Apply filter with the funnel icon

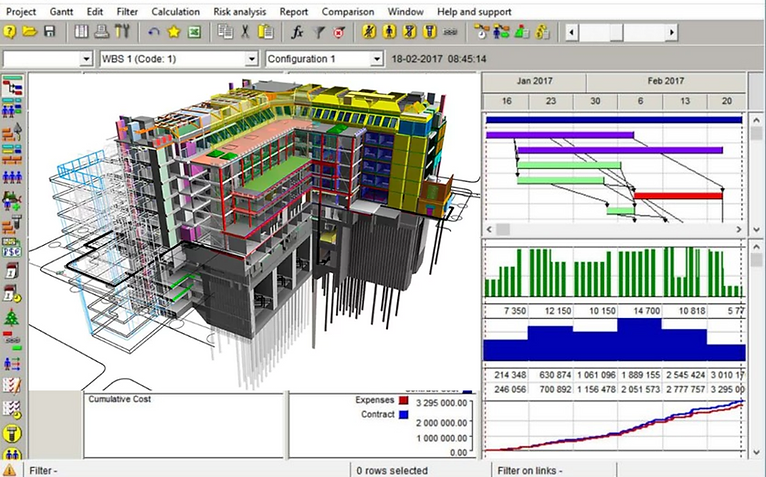(x=318, y=33)
